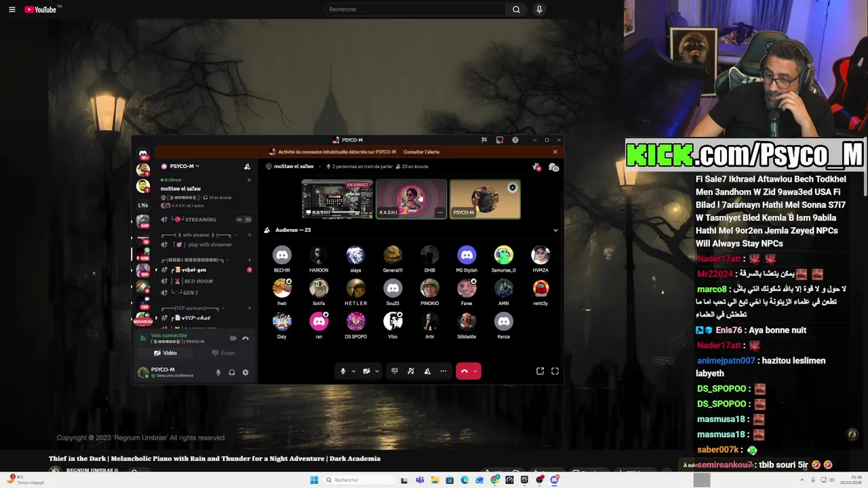868x488 pixels.
Task: Collapse the Audience — 23 section
Action: 555,230
